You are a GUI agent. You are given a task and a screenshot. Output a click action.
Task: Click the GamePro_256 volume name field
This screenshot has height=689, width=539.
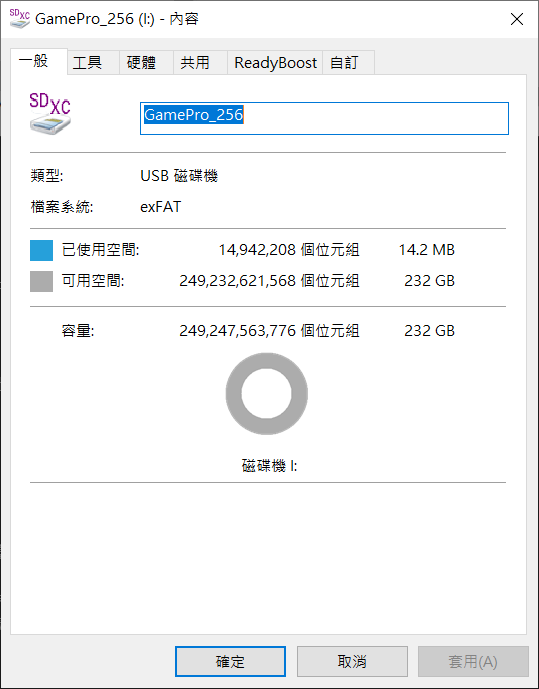324,118
